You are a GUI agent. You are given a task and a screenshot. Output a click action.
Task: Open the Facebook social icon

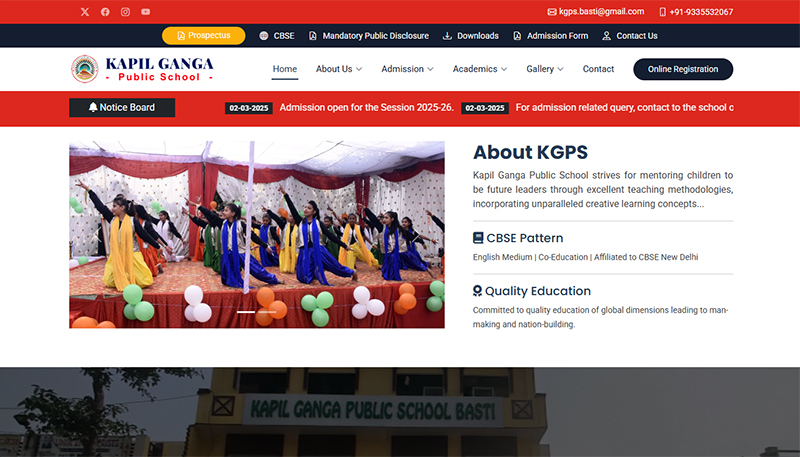pos(105,12)
